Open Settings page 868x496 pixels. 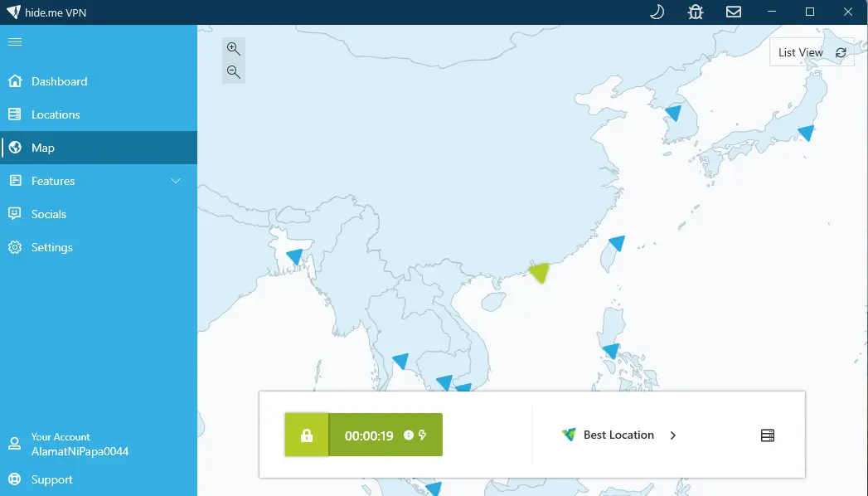(99, 247)
